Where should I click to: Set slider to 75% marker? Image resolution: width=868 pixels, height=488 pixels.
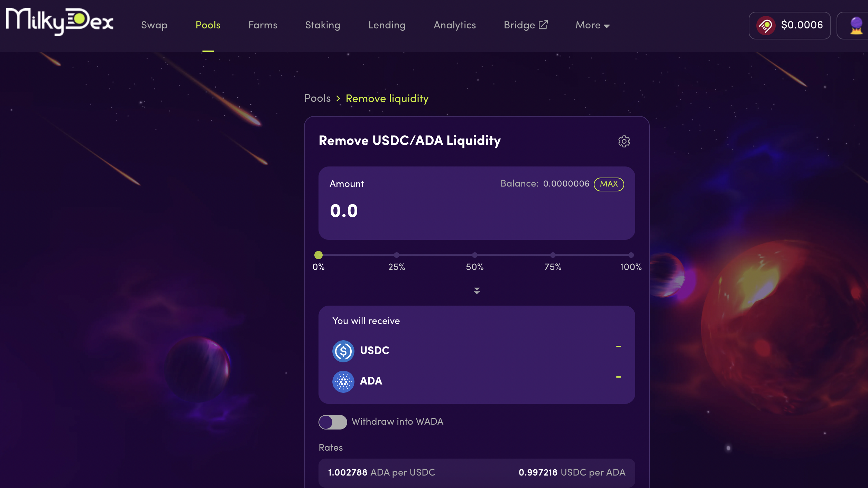click(553, 255)
